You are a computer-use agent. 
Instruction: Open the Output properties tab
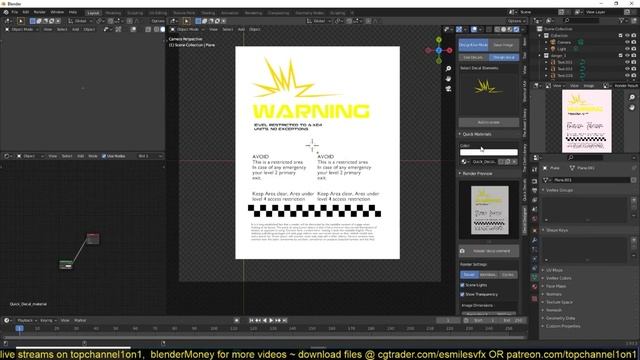point(534,191)
